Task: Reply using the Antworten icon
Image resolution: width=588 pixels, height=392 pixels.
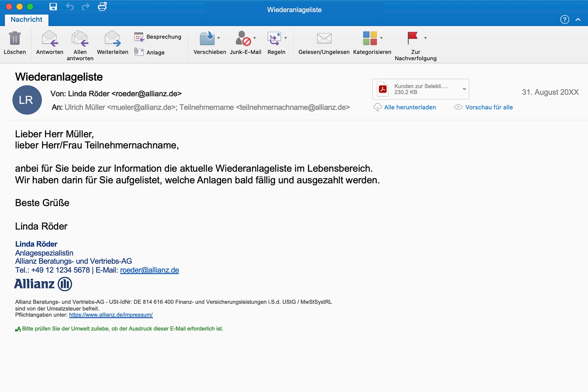Action: tap(50, 39)
